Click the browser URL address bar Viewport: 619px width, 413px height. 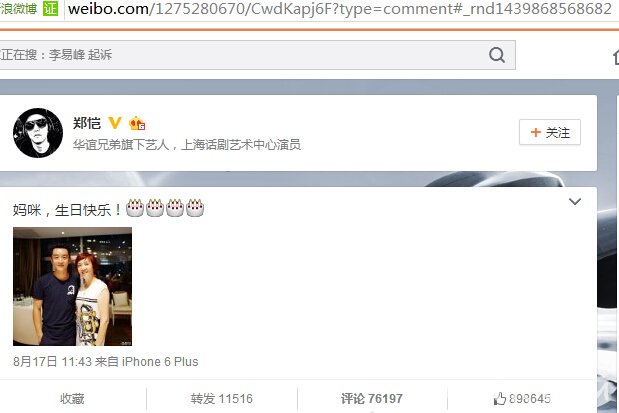coord(340,9)
